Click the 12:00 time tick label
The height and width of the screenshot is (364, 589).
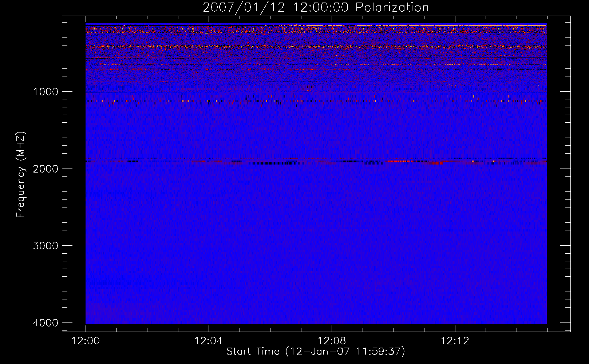[86, 341]
